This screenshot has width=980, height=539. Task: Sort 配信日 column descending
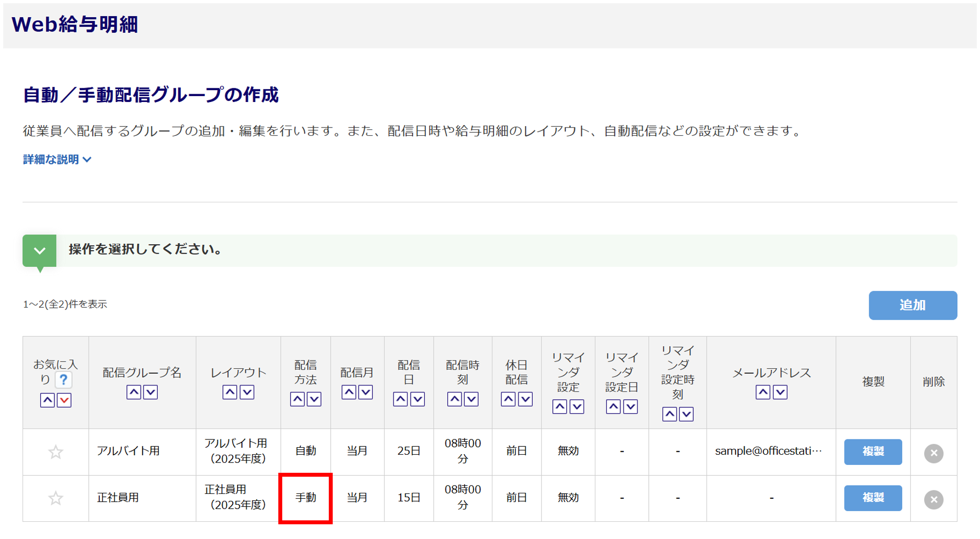coord(417,399)
